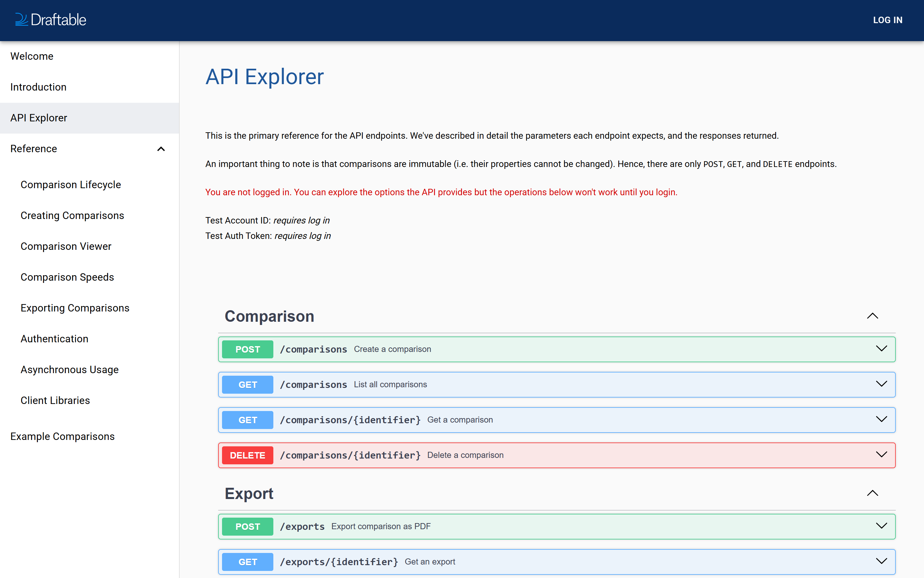Click GET badge for Get an export
Image resolution: width=924 pixels, height=578 pixels.
[247, 562]
